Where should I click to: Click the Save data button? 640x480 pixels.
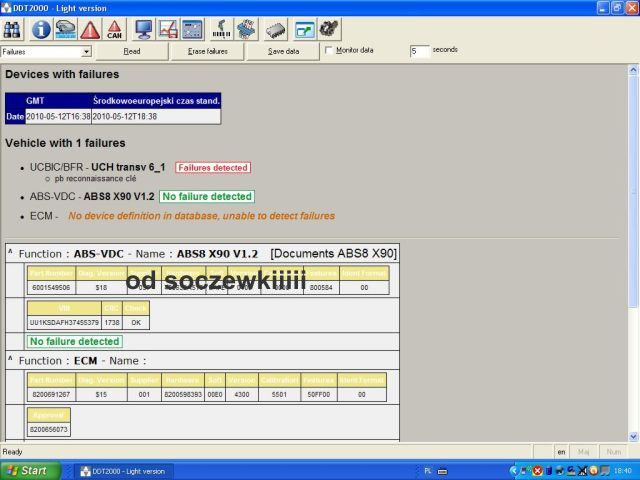[x=283, y=51]
